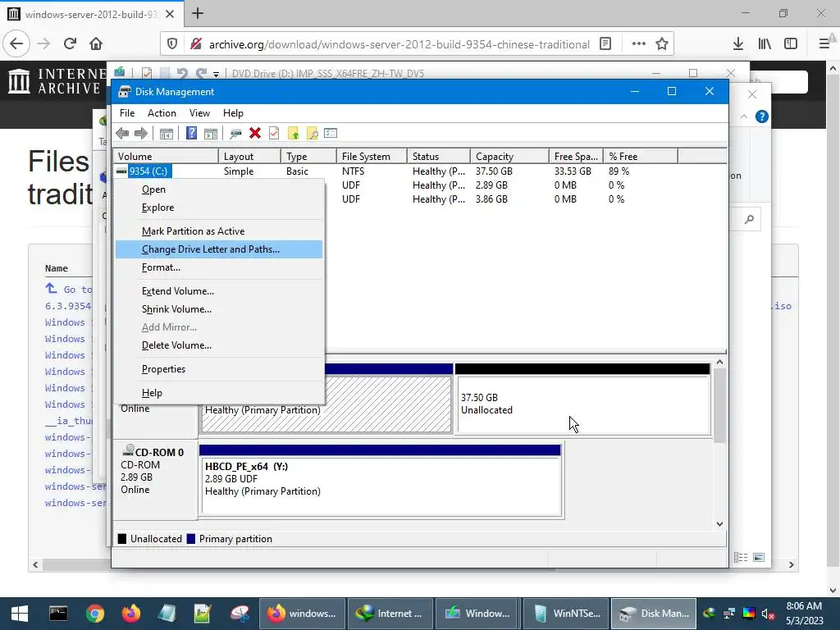
Task: Click the CD-ROM 0 disk label
Action: click(159, 452)
